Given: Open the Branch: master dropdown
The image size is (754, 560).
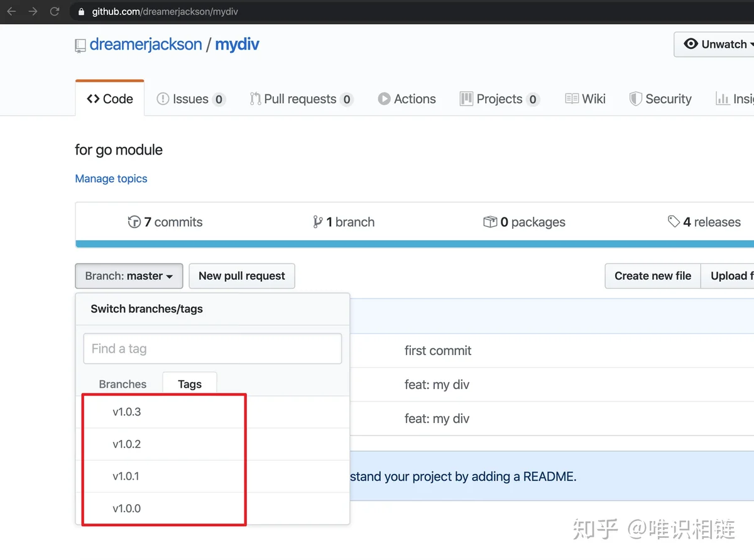Looking at the screenshot, I should tap(129, 276).
